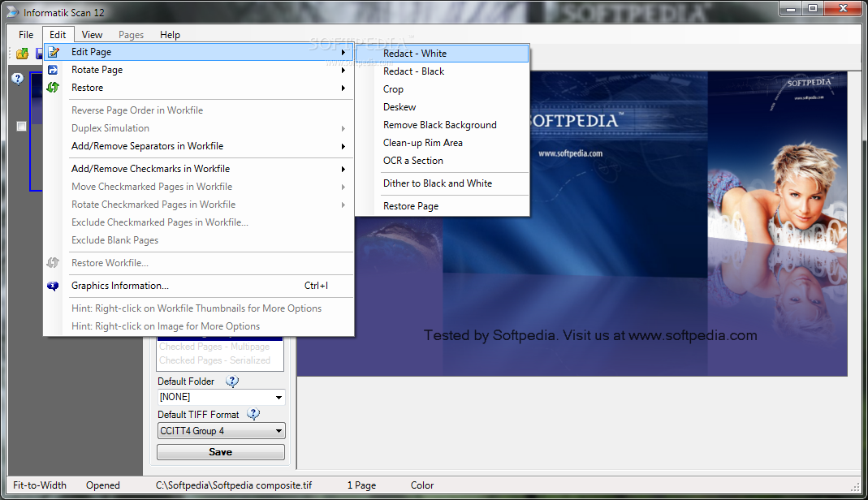Click the Save button
Viewport: 868px width, 500px height.
[220, 452]
